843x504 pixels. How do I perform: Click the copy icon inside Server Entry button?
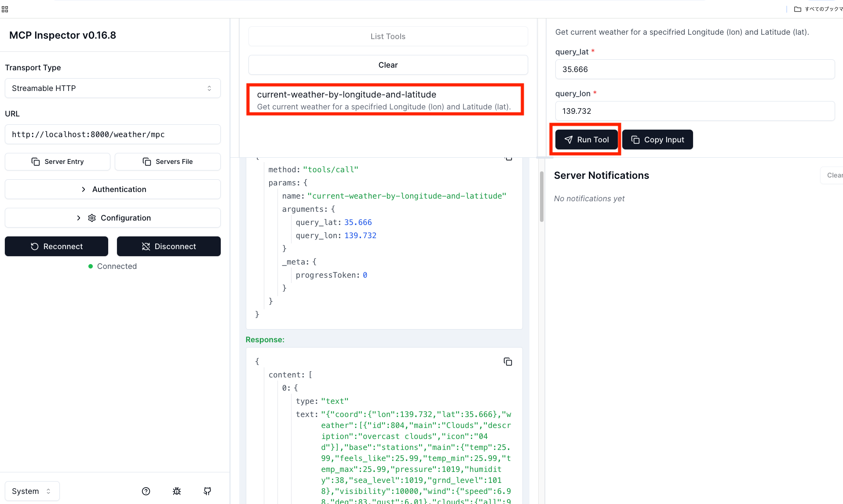click(36, 161)
